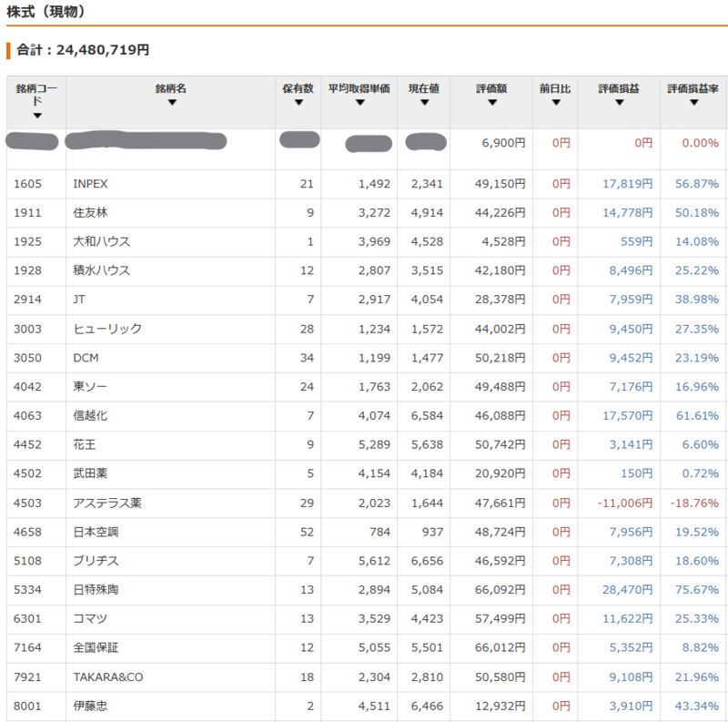This screenshot has height=722, width=728.
Task: Click the 伊藤忠 stock name
Action: tap(90, 706)
